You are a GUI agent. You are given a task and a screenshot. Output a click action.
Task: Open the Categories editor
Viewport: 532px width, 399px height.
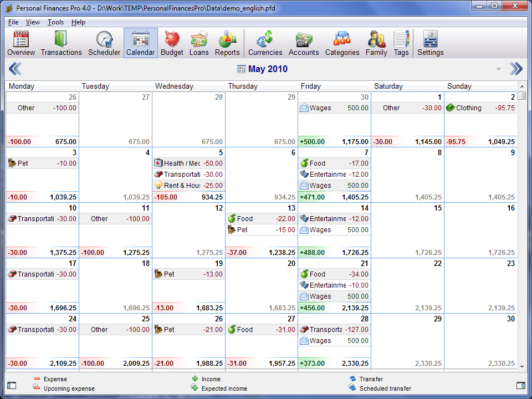(342, 43)
